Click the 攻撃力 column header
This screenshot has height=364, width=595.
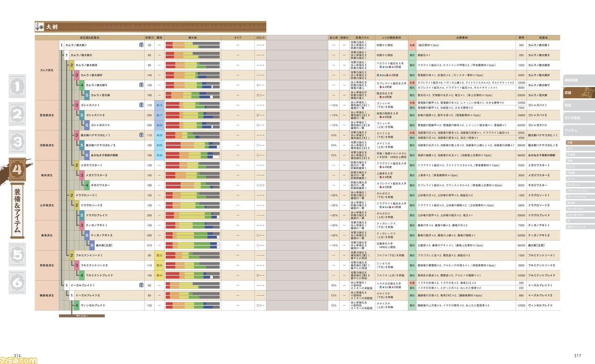(149, 37)
